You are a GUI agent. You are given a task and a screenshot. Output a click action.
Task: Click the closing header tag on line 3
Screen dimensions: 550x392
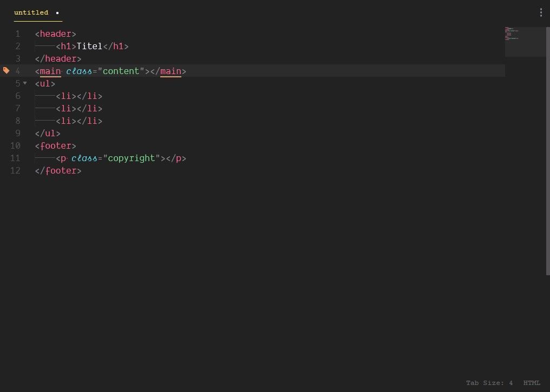tap(58, 59)
